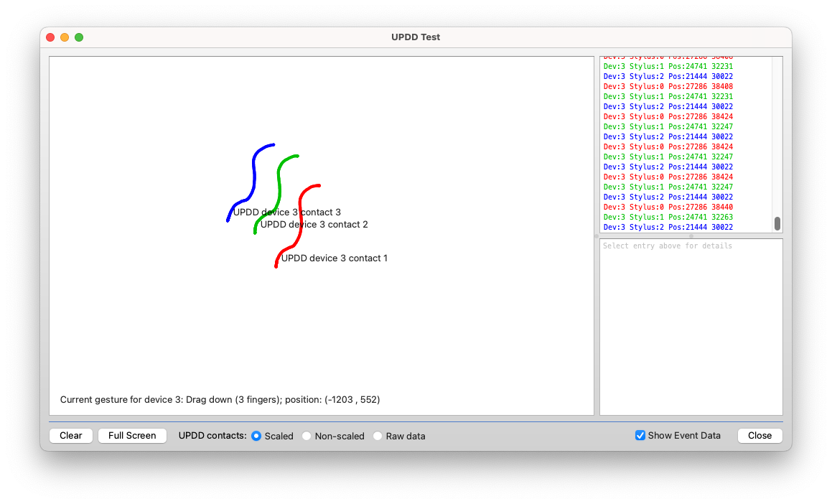
Task: Select red entry Stylus:0 Pos:27286 38440
Action: 668,207
